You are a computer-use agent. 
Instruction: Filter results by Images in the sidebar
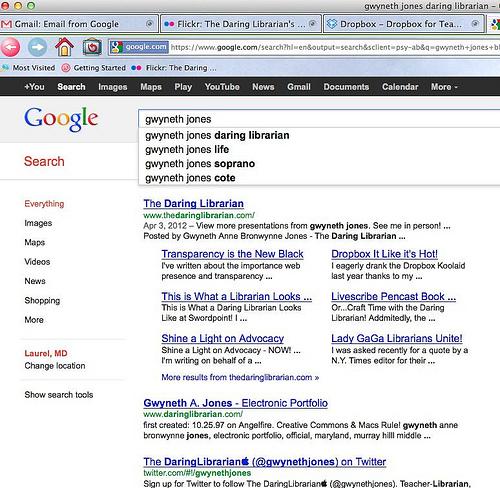[x=38, y=223]
